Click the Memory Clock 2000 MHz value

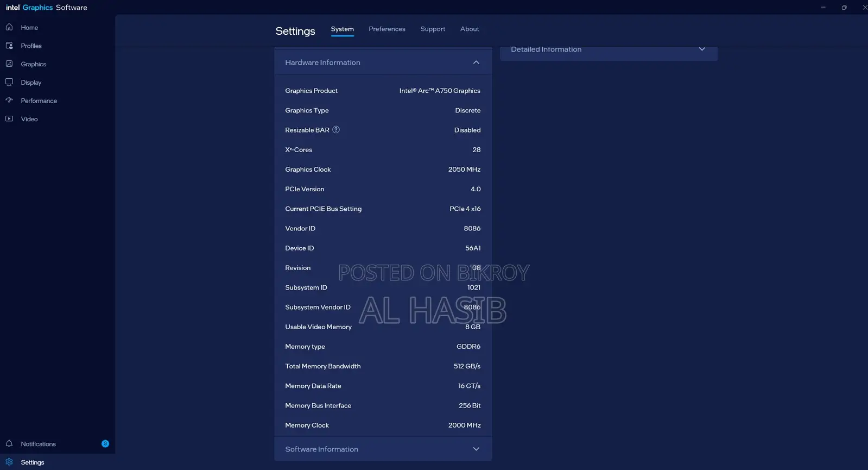click(464, 425)
